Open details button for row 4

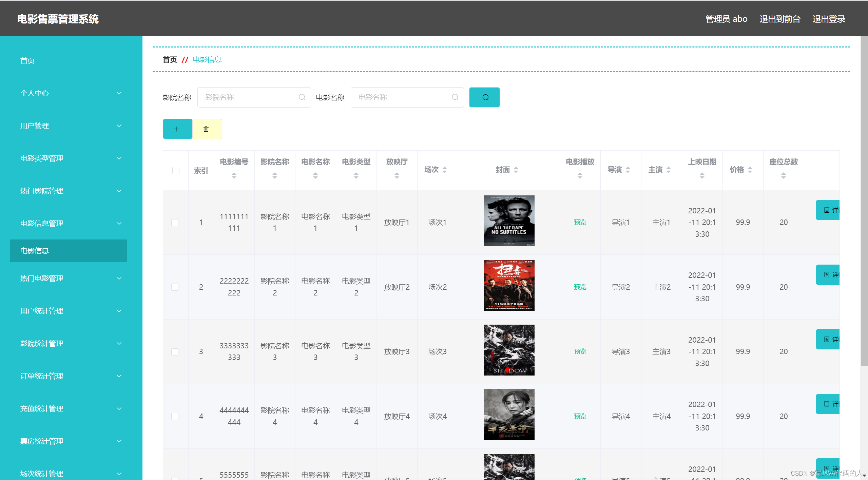[828, 404]
